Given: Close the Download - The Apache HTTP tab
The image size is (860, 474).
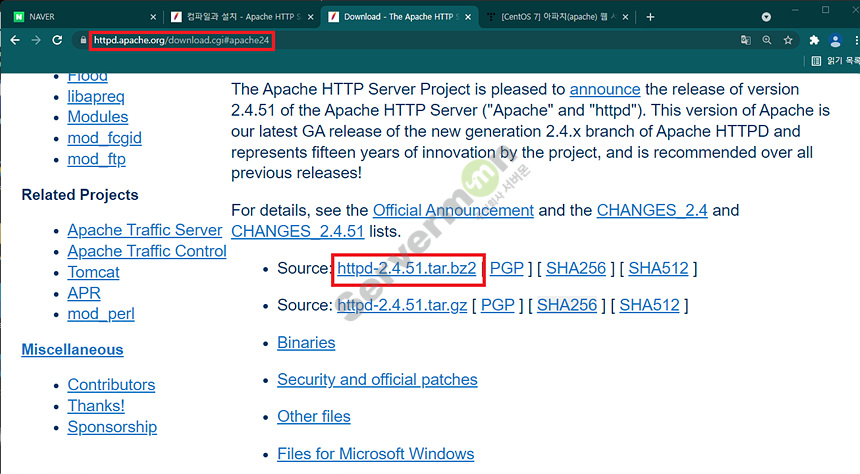Looking at the screenshot, I should [468, 17].
